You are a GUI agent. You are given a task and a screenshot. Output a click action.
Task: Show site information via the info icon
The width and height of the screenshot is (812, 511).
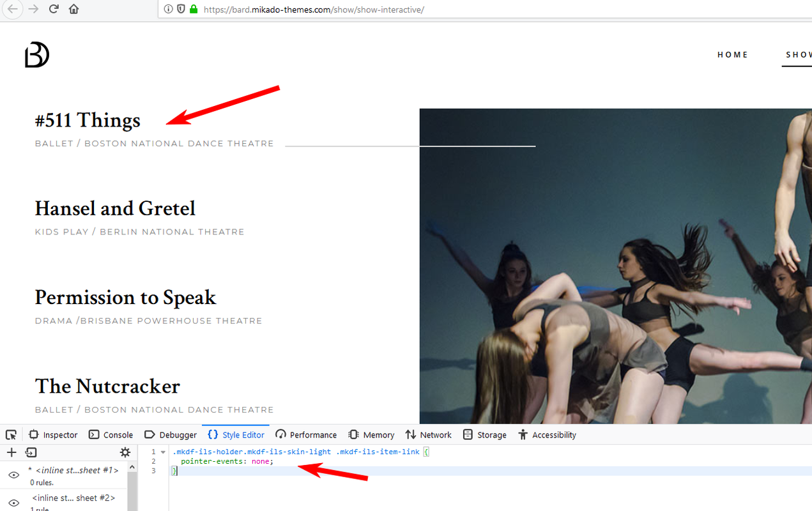tap(168, 10)
